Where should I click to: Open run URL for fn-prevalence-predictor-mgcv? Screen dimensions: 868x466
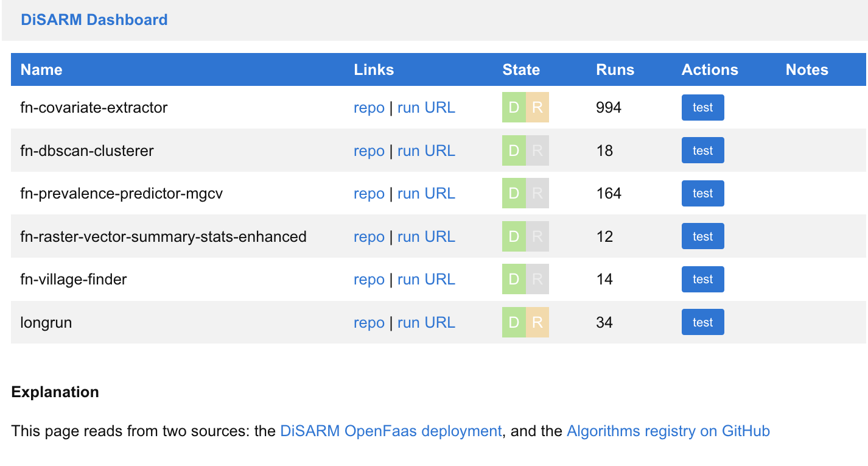tap(426, 194)
